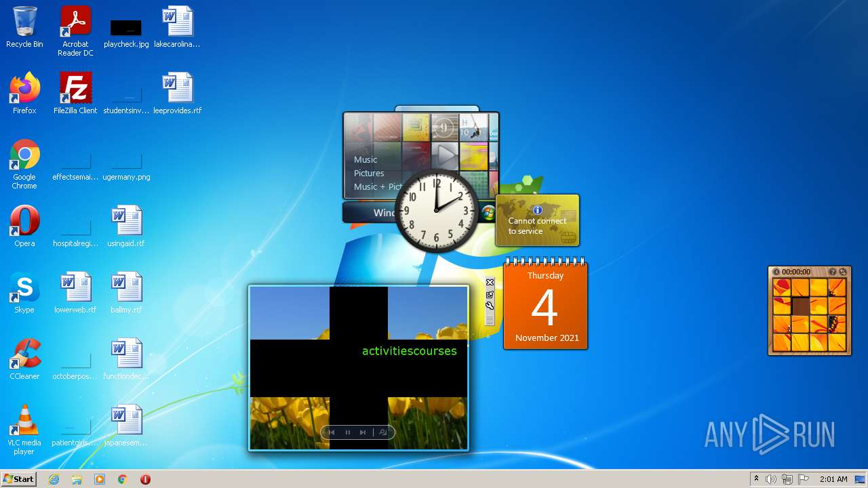Open Windows Media Player from taskbar
Image resolution: width=868 pixels, height=488 pixels.
point(100,479)
